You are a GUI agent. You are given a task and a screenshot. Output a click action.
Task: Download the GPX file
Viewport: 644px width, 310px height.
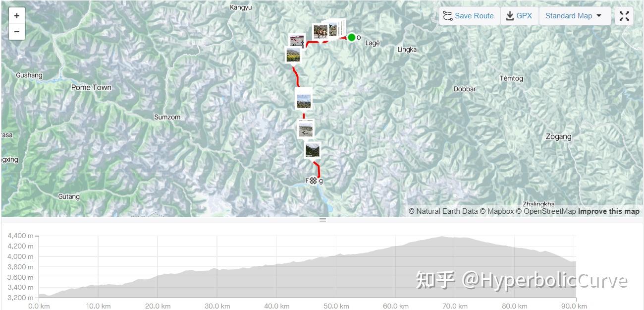point(519,16)
